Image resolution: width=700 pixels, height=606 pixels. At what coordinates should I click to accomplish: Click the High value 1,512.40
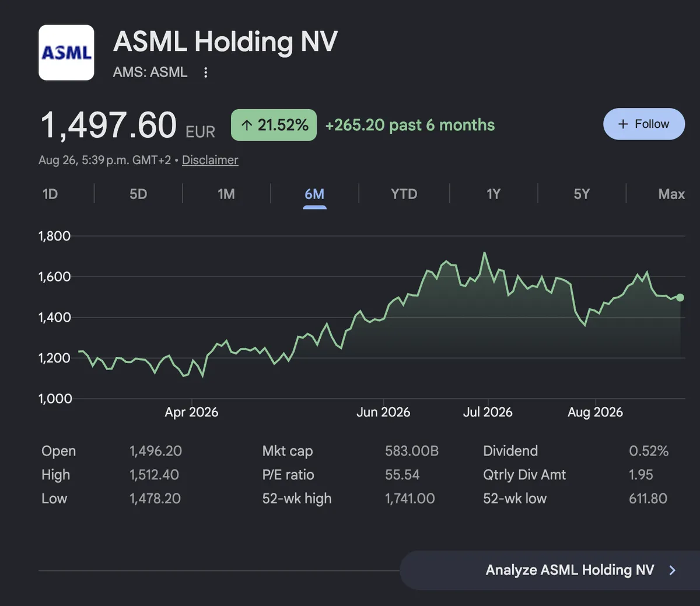click(154, 475)
